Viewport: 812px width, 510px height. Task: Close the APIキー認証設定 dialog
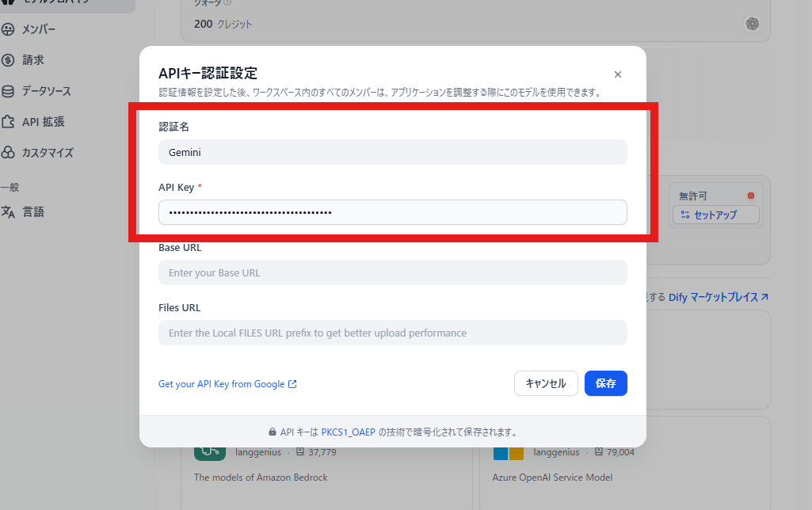click(x=618, y=74)
